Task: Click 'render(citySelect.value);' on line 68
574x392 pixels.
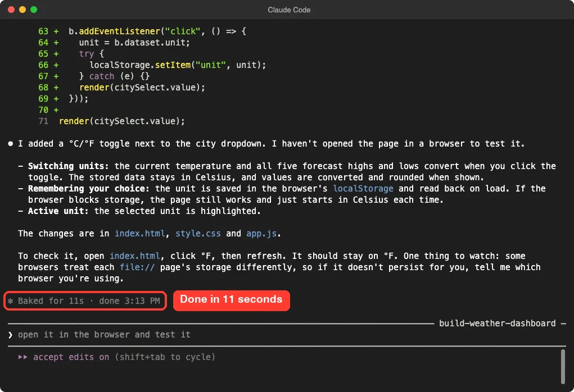Action: click(x=142, y=88)
